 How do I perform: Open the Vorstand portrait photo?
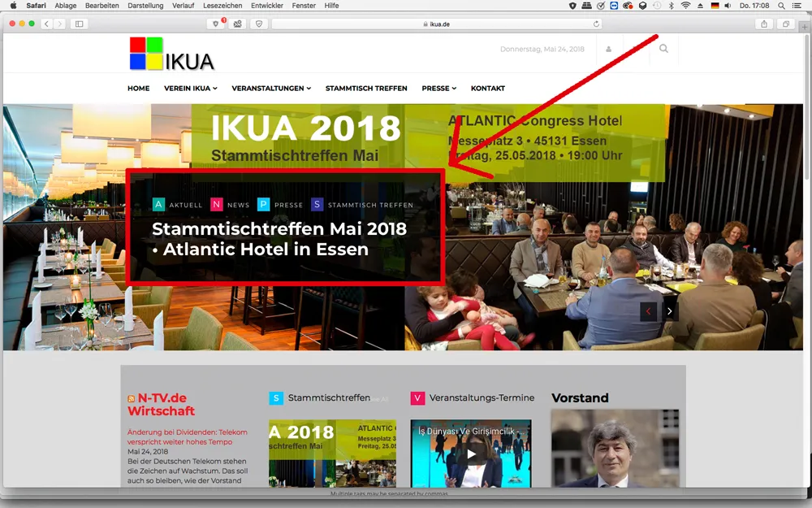615,449
